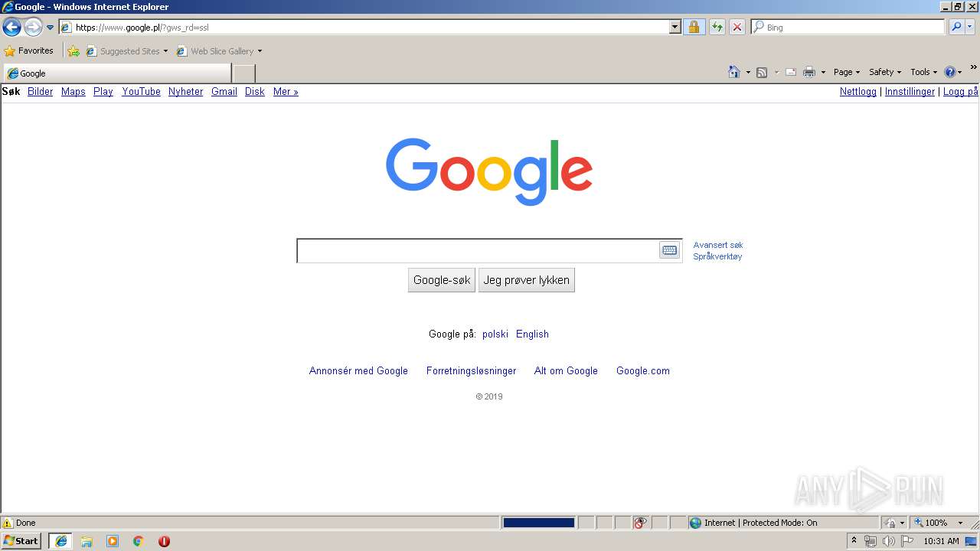Open the Annonsér med Google link
Image resolution: width=980 pixels, height=551 pixels.
tap(358, 371)
